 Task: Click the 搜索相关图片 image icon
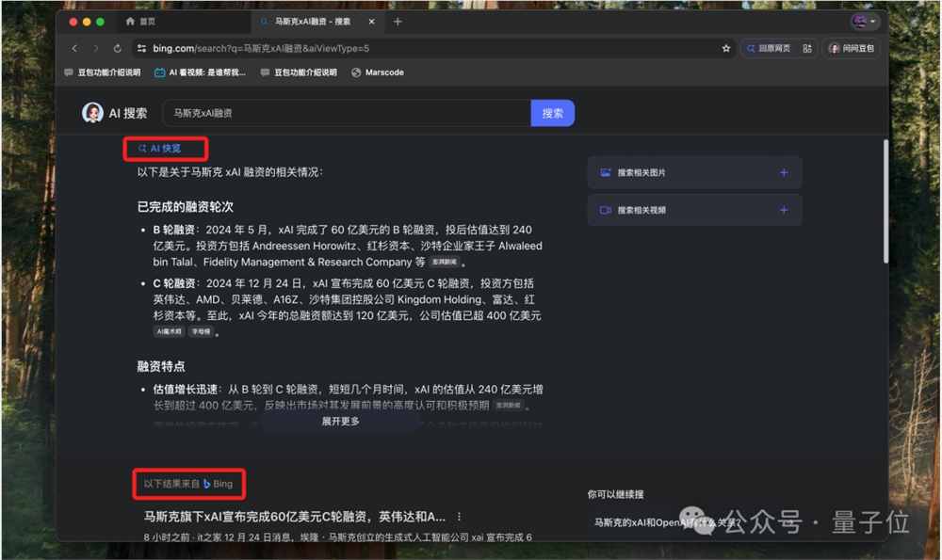point(605,172)
